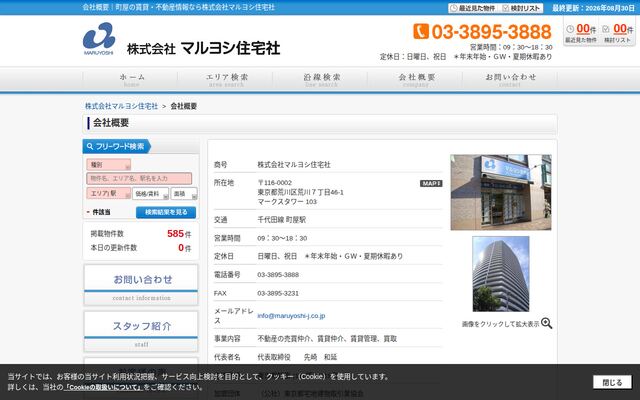Open スタッフ紹介 banner
Screen dimensions: 640x400
141,331
